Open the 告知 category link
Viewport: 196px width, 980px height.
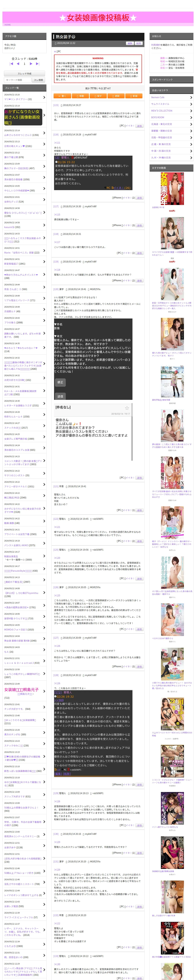[x=163, y=68]
